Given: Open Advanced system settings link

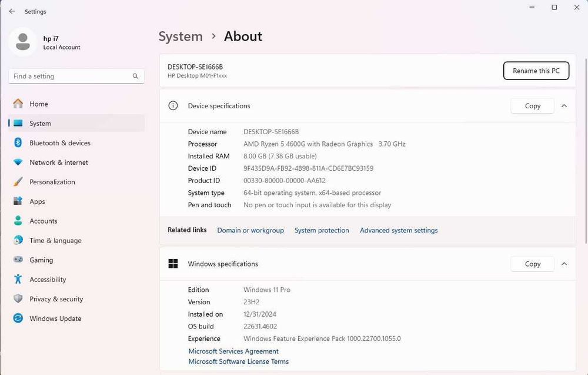Looking at the screenshot, I should click(x=399, y=230).
